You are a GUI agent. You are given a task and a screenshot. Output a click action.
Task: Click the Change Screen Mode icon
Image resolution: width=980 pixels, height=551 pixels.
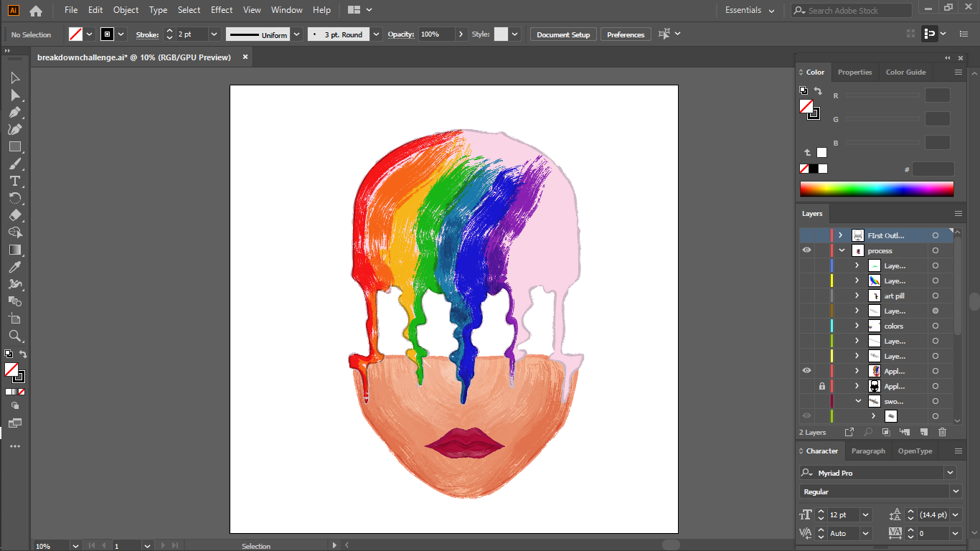[x=15, y=423]
